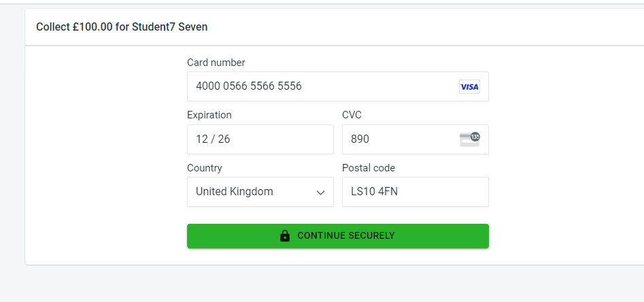This screenshot has height=302, width=644.
Task: Click the "Postal code" label
Action: click(369, 168)
